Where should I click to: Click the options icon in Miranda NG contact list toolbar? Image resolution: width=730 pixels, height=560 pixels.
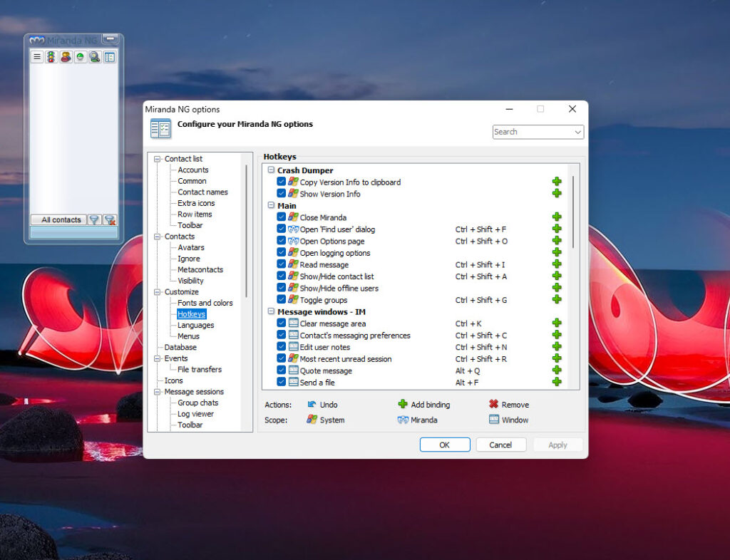tap(109, 57)
